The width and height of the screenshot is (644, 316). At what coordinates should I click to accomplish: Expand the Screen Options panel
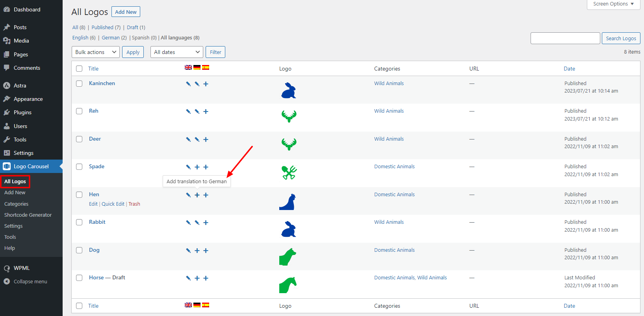pos(613,4)
